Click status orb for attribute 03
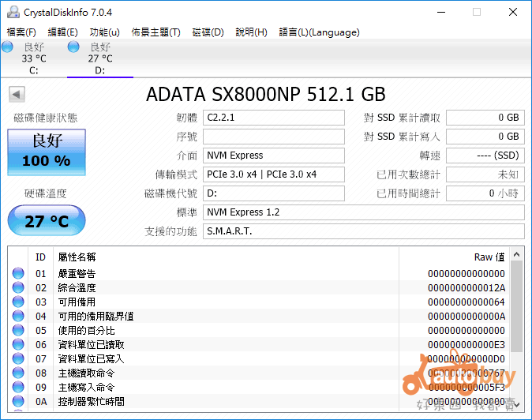The image size is (532, 420). click(x=18, y=302)
